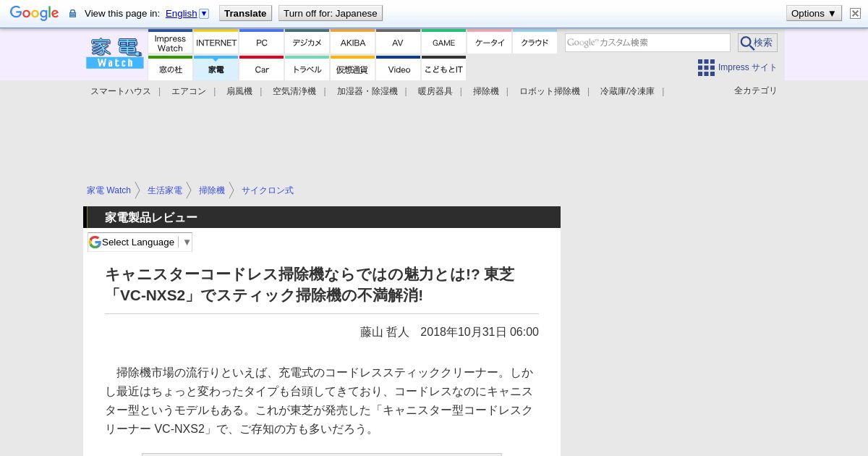
Task: Open the AKIBA tab
Action: click(x=352, y=43)
